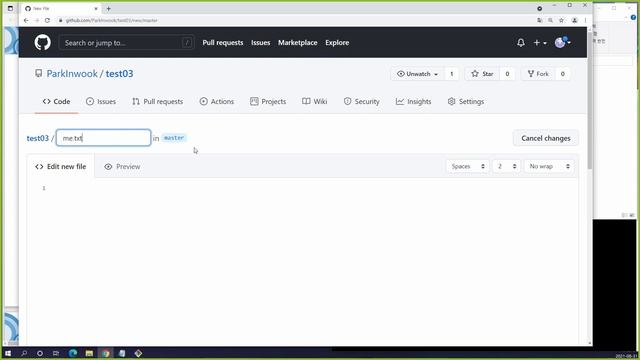This screenshot has height=360, width=640.
Task: Click the fork count 0
Action: (x=562, y=74)
